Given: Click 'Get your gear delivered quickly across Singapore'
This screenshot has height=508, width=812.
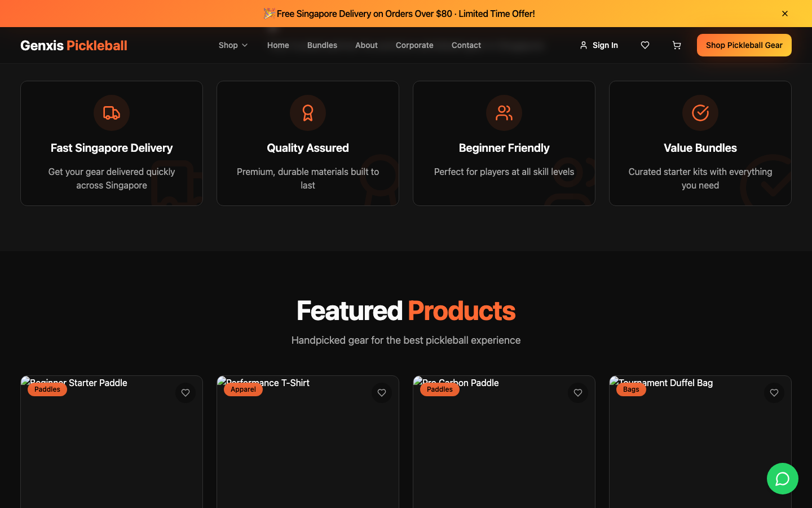Looking at the screenshot, I should tap(112, 178).
